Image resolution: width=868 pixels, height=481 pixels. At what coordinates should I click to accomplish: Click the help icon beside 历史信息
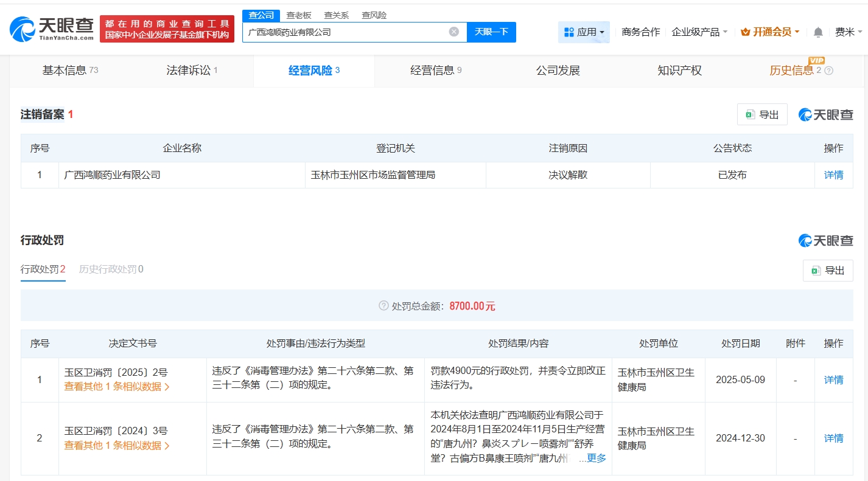tap(828, 71)
